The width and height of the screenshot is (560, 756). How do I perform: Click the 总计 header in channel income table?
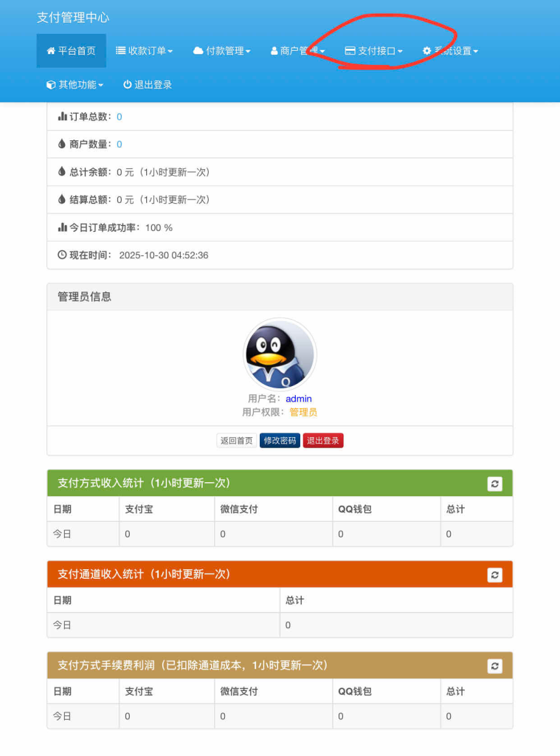294,600
